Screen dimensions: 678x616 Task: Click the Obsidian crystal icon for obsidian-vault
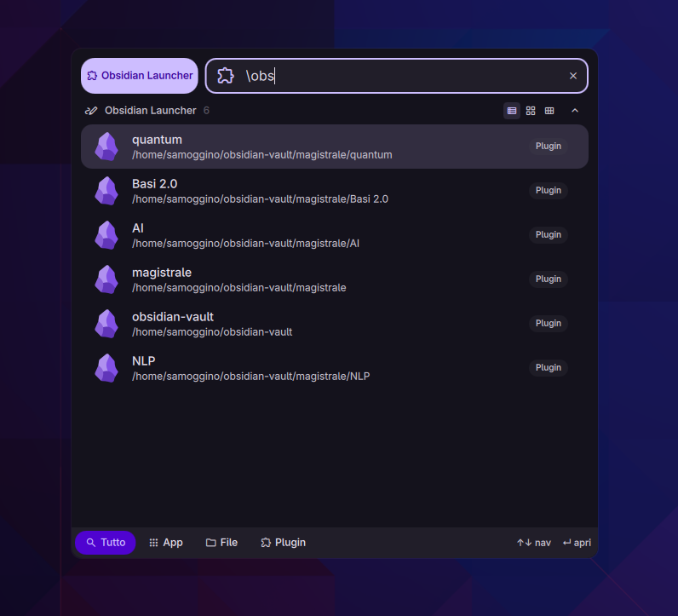pyautogui.click(x=106, y=324)
